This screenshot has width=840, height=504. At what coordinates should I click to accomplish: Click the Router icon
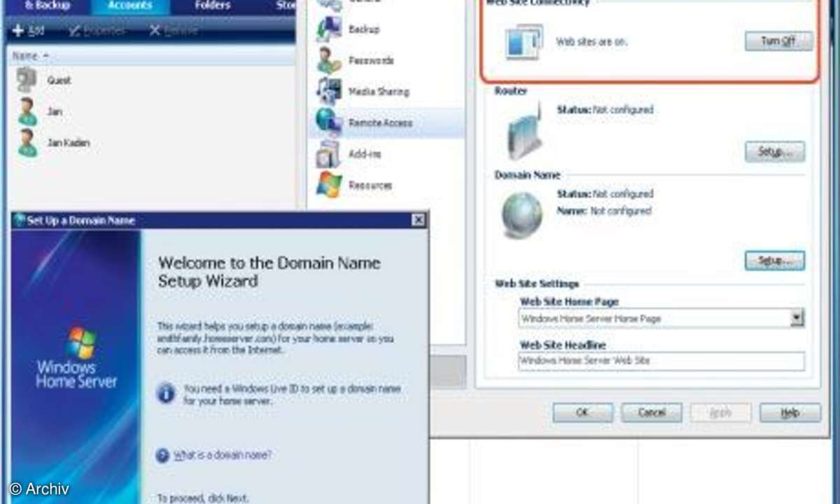524,131
